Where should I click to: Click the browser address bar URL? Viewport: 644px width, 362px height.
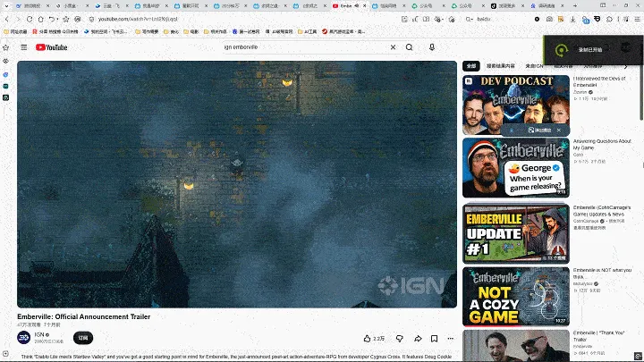(138, 20)
